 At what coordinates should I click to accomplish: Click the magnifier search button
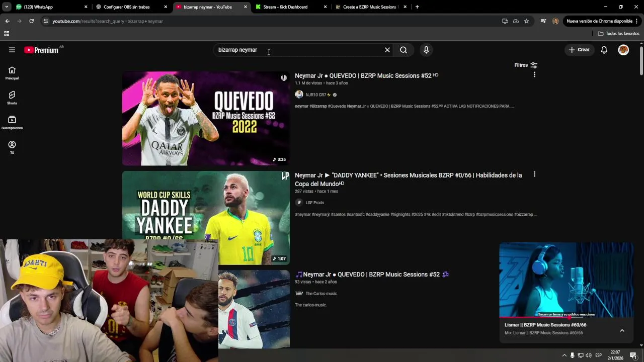[404, 50]
